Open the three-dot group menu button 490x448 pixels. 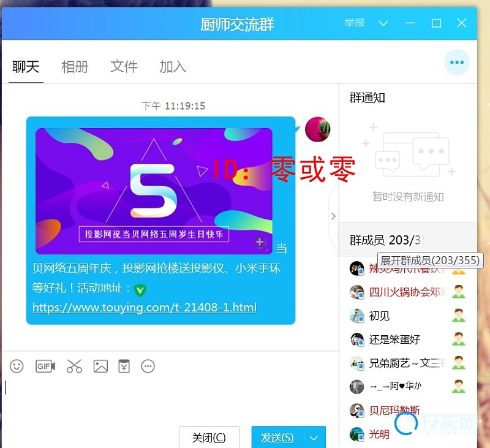pyautogui.click(x=457, y=63)
